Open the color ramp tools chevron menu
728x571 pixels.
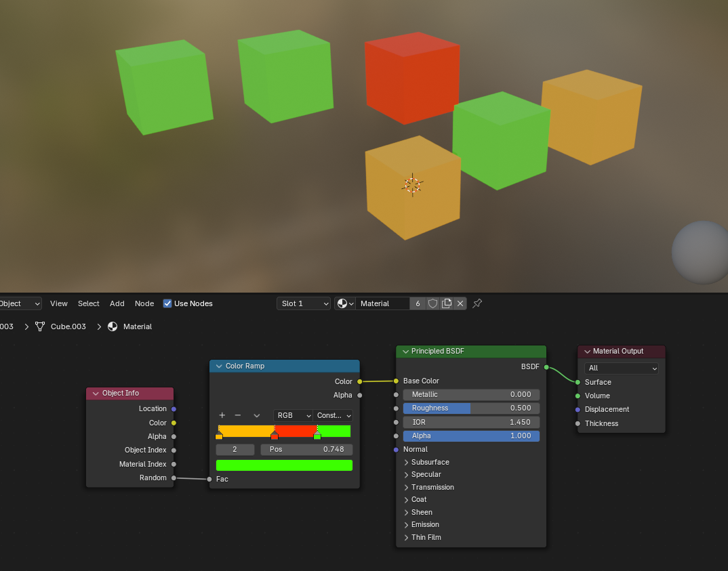[x=256, y=415]
